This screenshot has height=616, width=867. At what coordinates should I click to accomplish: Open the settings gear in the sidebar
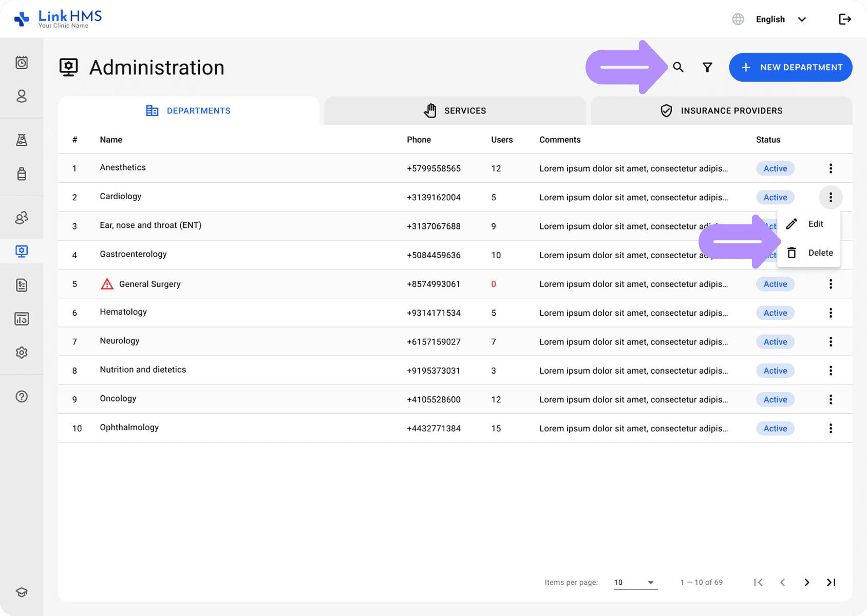pyautogui.click(x=22, y=353)
